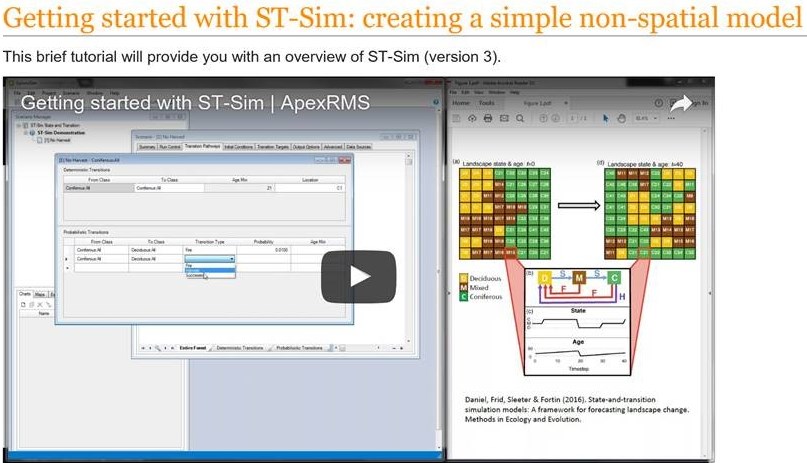Screen dimensions: 807x463
Task: Click the Fire cell in the Probabilistic Transitions grid
Action: tap(209, 250)
